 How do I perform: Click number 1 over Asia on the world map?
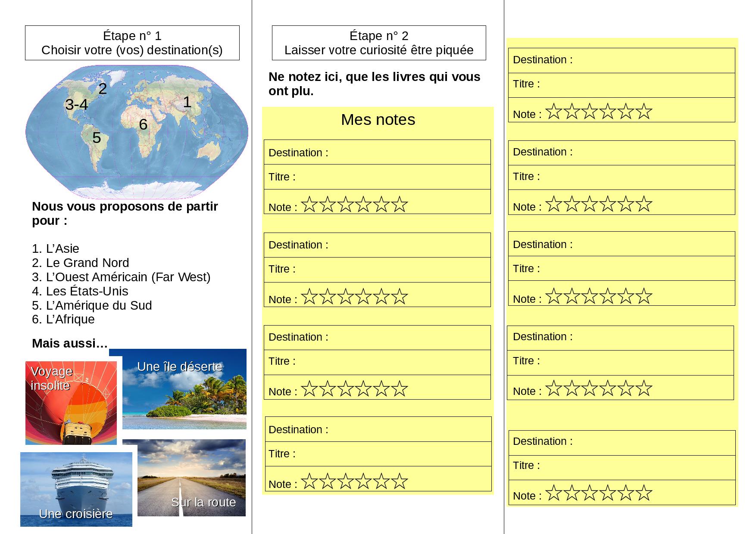(187, 102)
